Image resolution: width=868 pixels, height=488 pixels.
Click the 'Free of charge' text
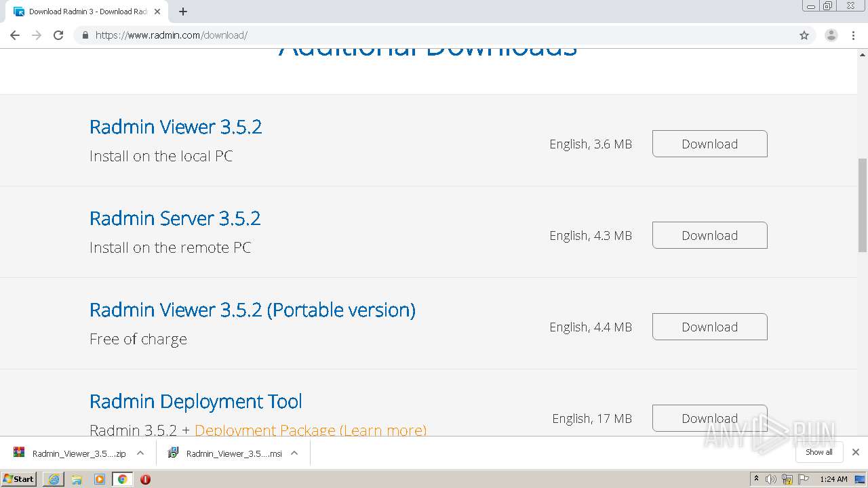138,339
